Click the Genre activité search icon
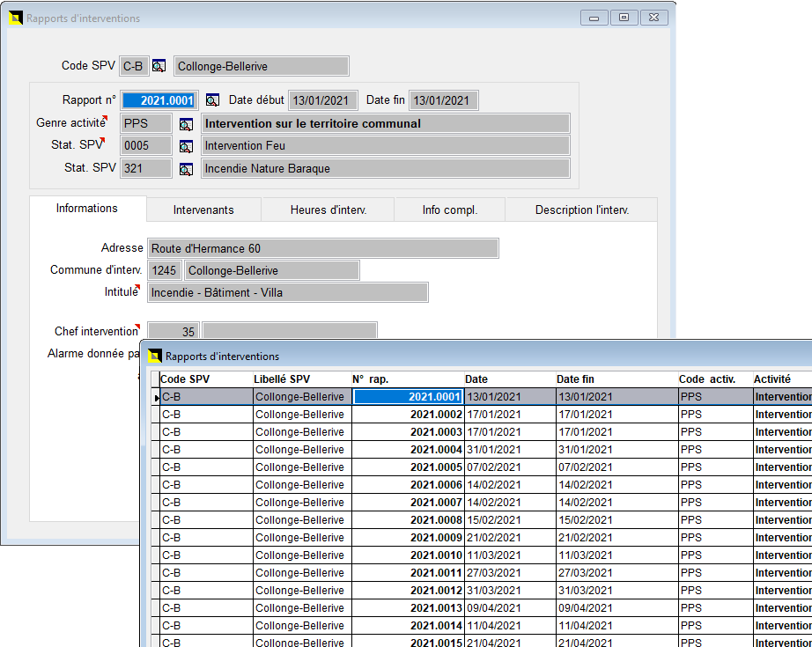The width and height of the screenshot is (812, 647). point(186,124)
